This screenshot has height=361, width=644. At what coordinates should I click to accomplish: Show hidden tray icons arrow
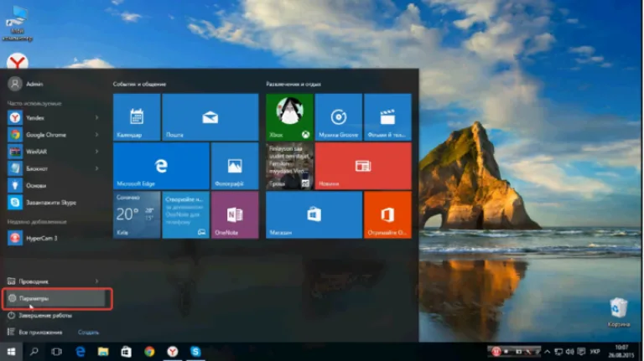(x=547, y=352)
